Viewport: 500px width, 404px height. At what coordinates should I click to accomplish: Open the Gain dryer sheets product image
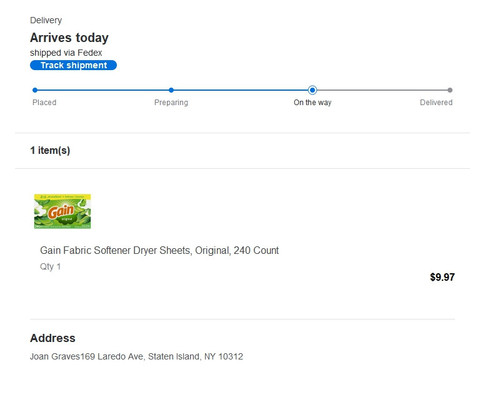coord(62,211)
